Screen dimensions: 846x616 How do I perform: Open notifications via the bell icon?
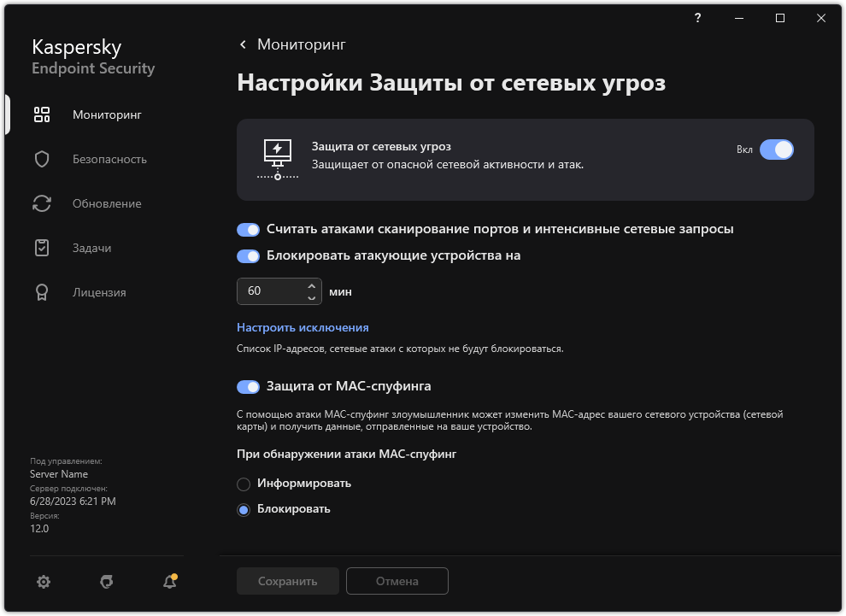(168, 581)
